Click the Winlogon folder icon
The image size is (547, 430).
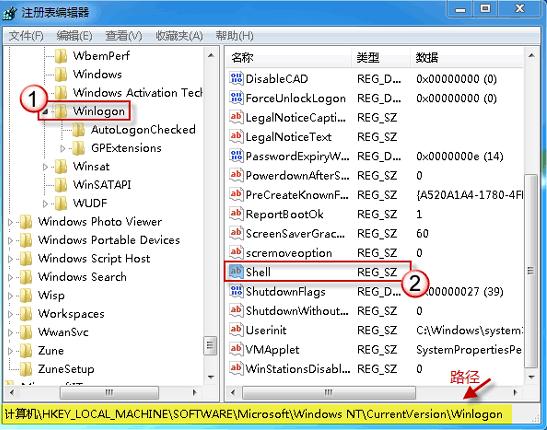pyautogui.click(x=61, y=111)
